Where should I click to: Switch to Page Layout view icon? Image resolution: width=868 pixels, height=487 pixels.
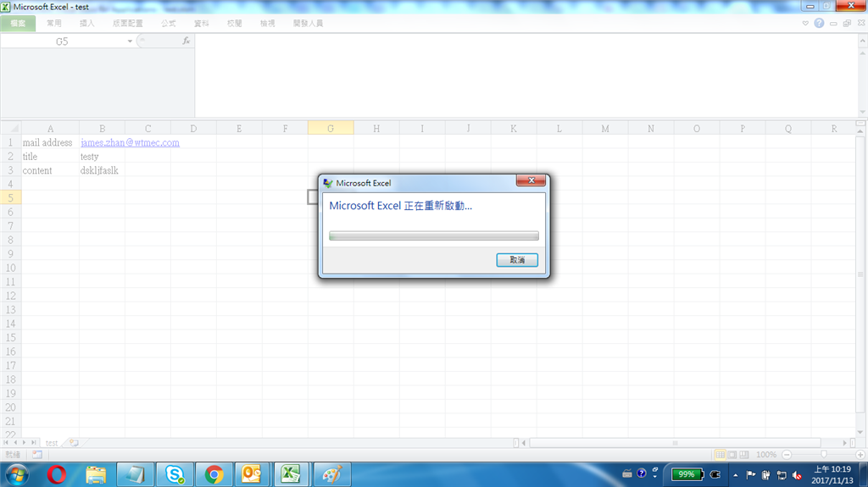(732, 454)
